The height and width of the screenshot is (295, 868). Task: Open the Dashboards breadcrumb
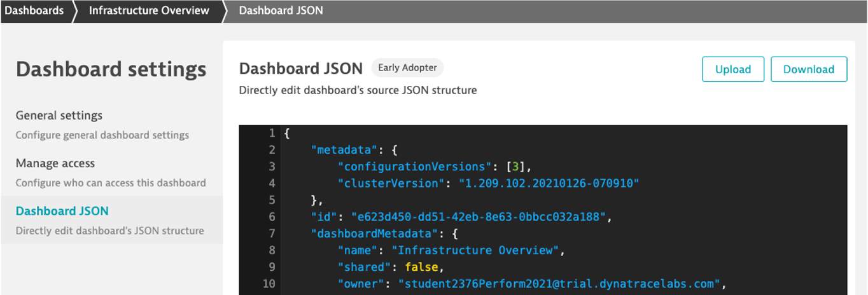pos(34,11)
